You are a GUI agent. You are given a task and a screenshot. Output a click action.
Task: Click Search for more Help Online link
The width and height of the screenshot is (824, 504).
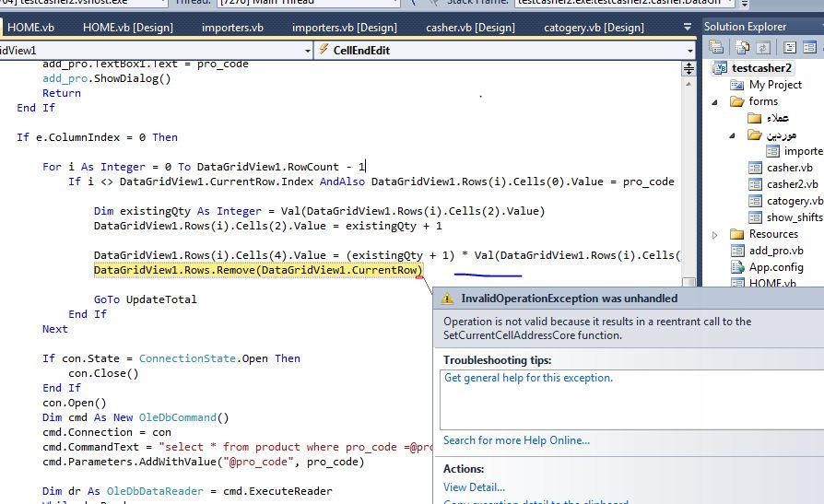[516, 440]
